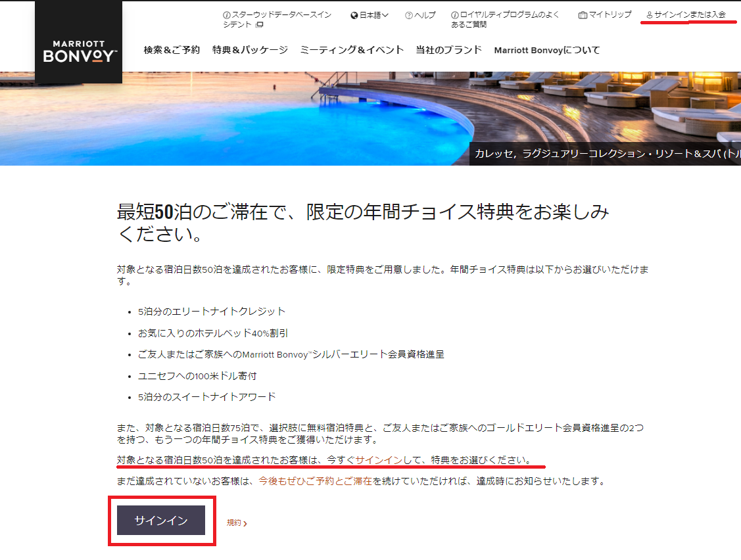
Task: Open スターウッドデータベースインシデント notice link
Action: click(x=277, y=19)
